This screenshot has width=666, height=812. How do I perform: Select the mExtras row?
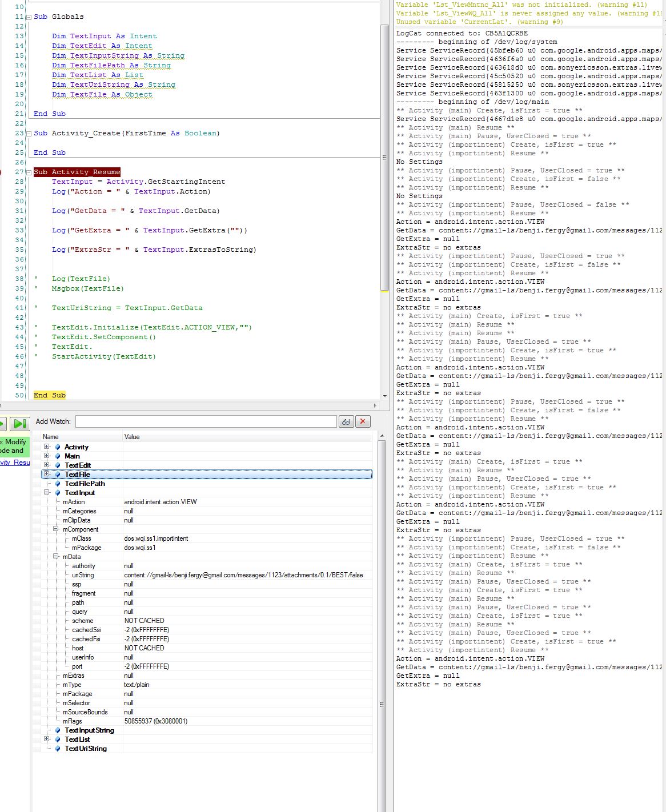(x=207, y=676)
